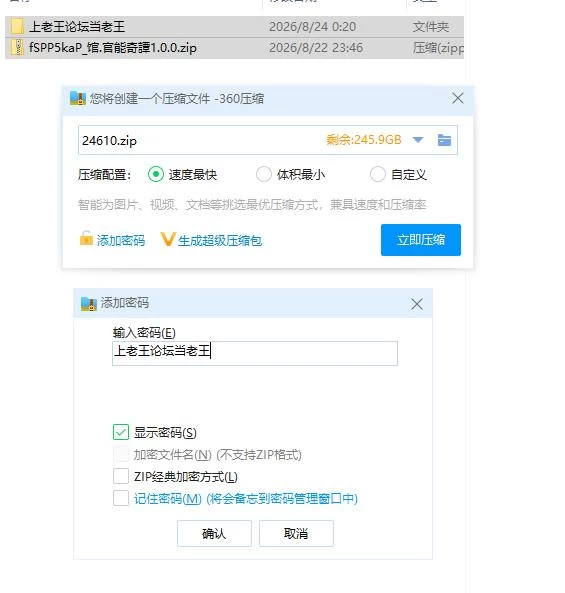Click the folder icon of 上老王论坛当老王

tap(17, 26)
